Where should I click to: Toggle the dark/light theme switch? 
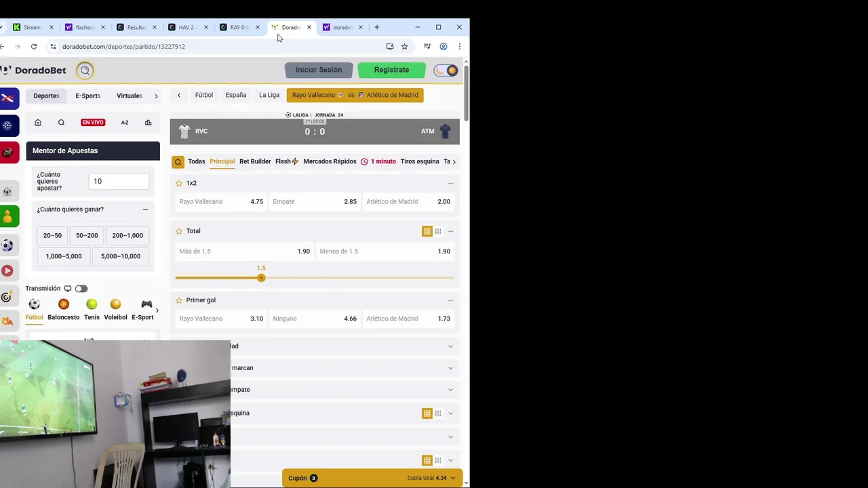click(x=446, y=70)
